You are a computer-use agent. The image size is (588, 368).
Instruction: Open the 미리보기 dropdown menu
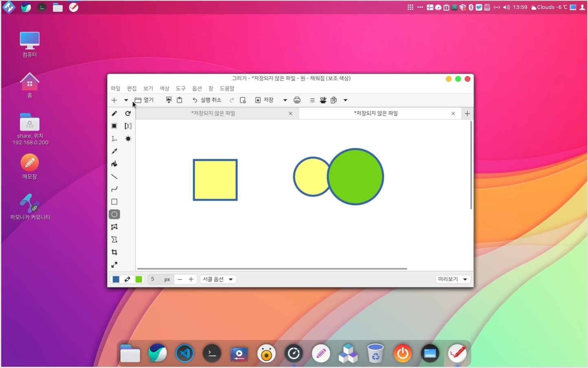click(452, 279)
